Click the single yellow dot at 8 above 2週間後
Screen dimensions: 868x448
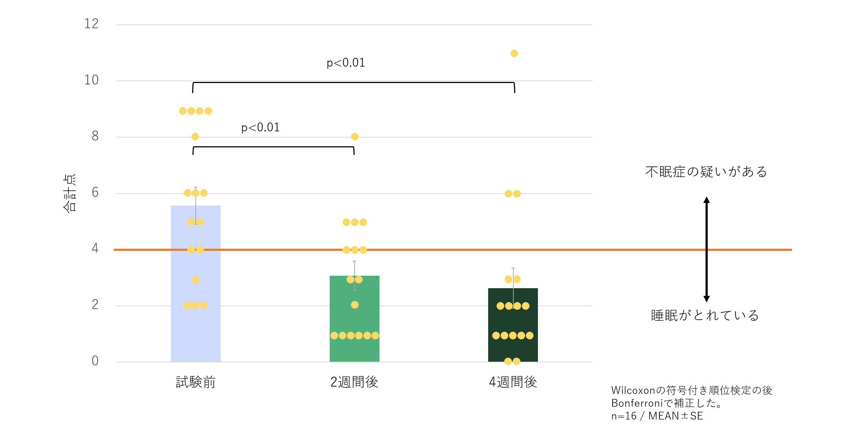(x=355, y=137)
